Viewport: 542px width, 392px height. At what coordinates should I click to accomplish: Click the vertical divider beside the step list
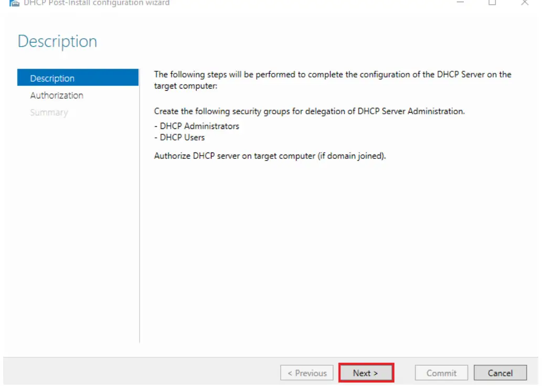(140, 205)
